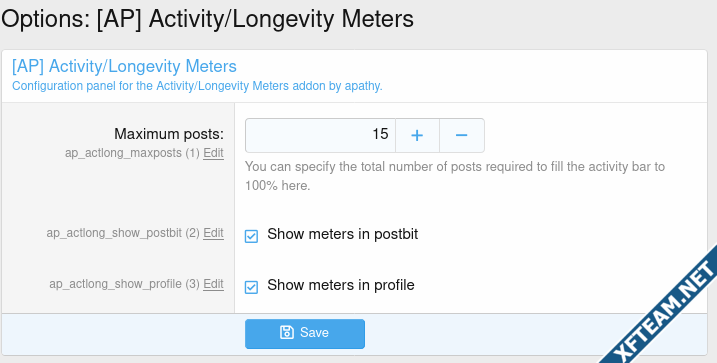Image resolution: width=717 pixels, height=363 pixels.
Task: Click the floppy disk icon on Save
Action: tap(287, 332)
